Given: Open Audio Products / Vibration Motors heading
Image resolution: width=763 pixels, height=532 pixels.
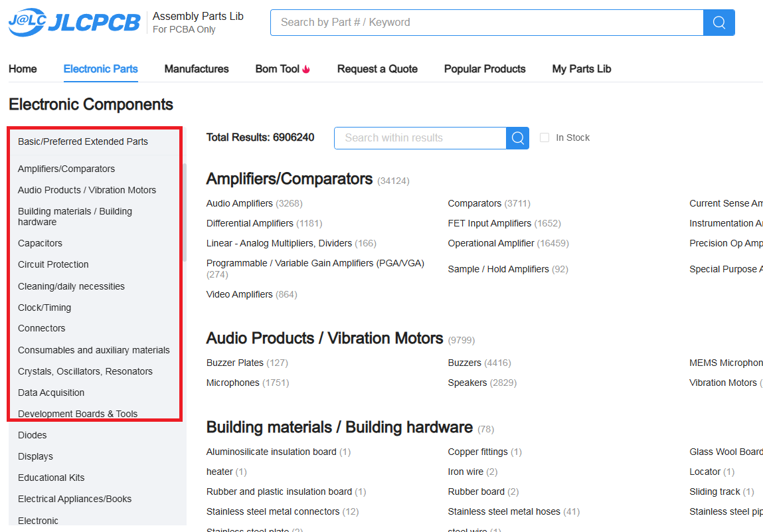Looking at the screenshot, I should tap(325, 338).
